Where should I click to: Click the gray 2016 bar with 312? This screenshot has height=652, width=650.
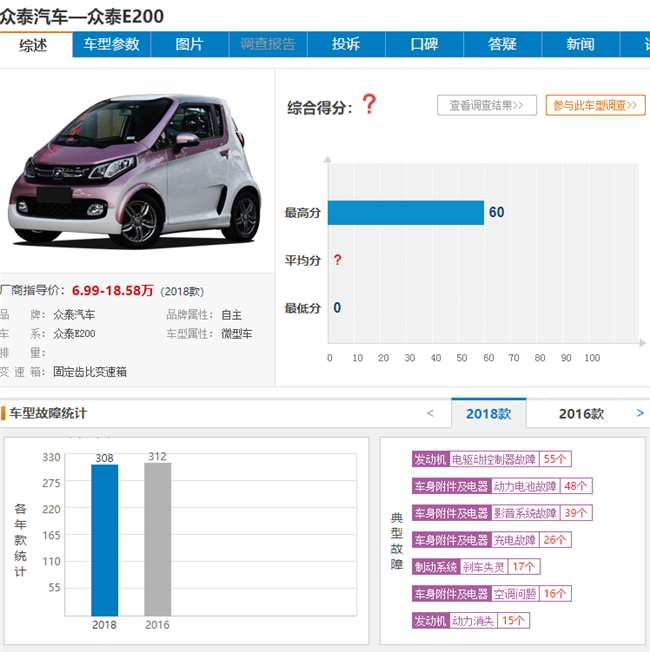click(x=158, y=539)
